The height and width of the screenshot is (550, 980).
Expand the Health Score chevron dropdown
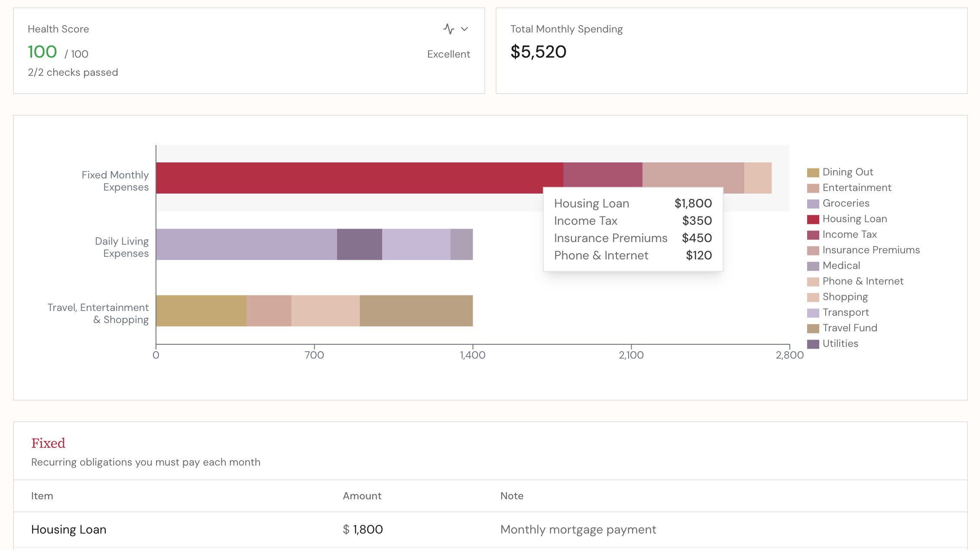pos(464,29)
